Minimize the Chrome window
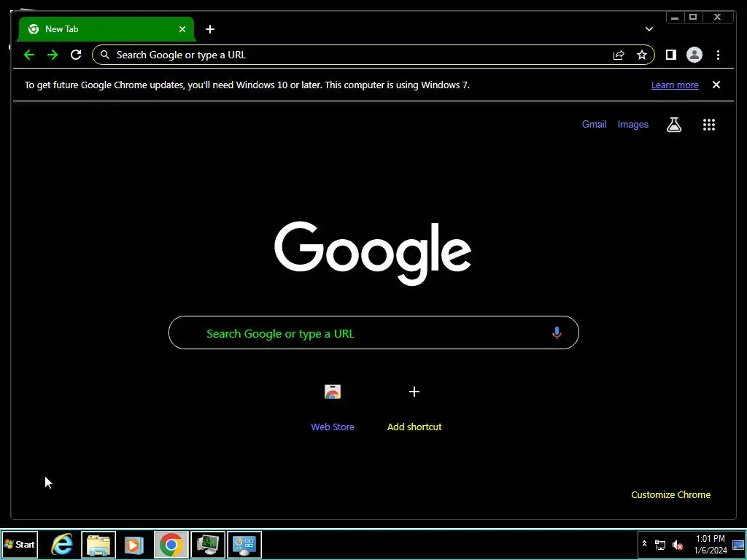Viewport: 747px width, 560px height. [675, 17]
